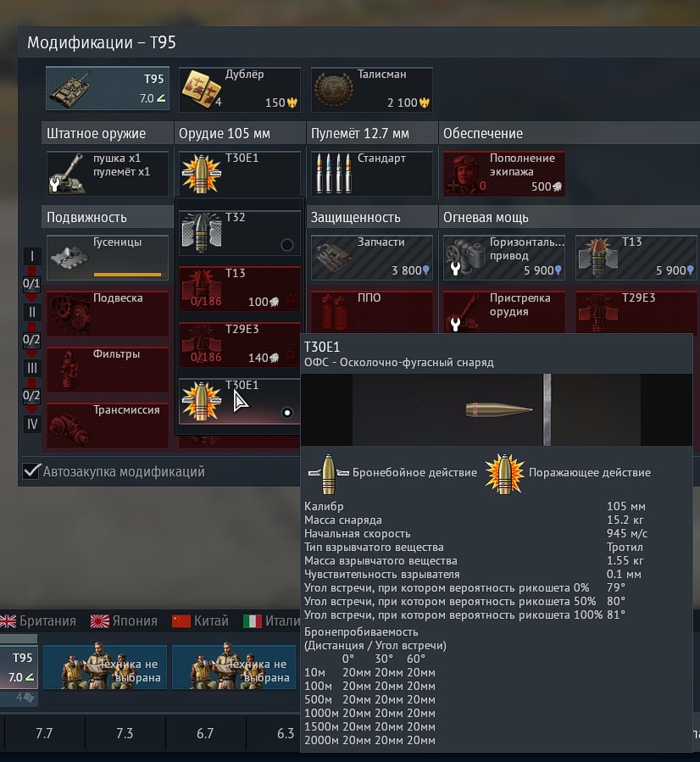This screenshot has height=762, width=700.
Task: Select the Гусеницы tracks modification
Action: (108, 258)
